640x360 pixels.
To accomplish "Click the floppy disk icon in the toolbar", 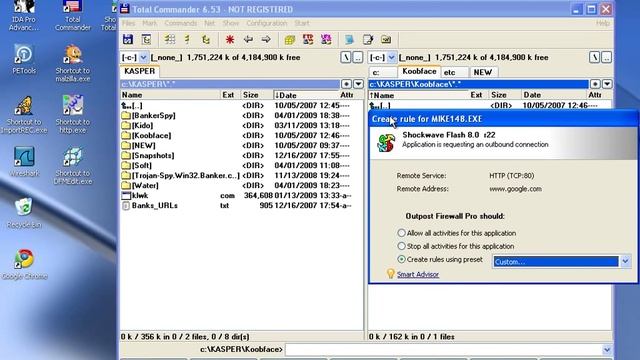I will tap(128, 39).
